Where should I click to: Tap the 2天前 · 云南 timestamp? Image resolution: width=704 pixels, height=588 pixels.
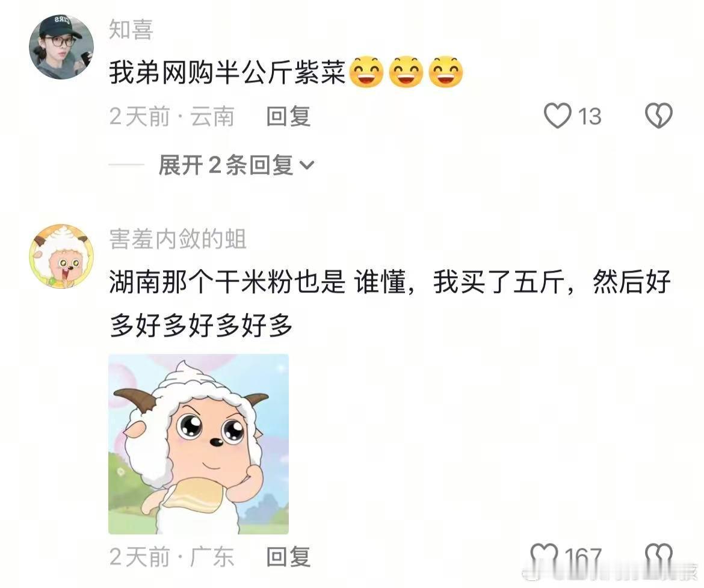pyautogui.click(x=171, y=116)
